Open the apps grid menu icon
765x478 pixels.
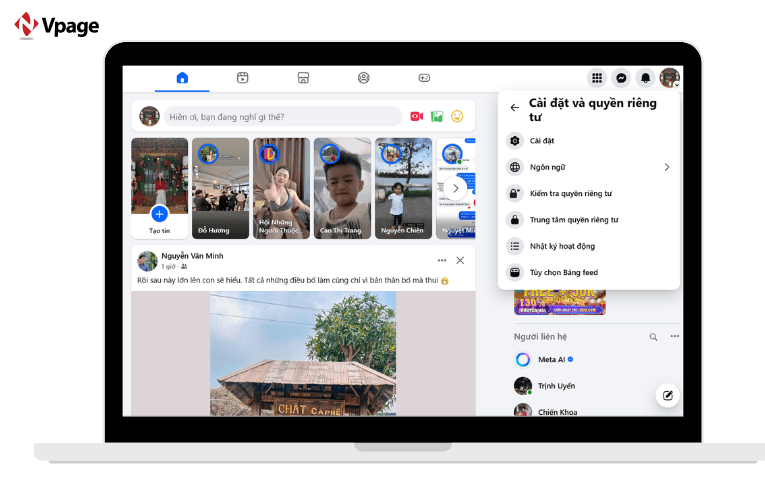pyautogui.click(x=597, y=78)
